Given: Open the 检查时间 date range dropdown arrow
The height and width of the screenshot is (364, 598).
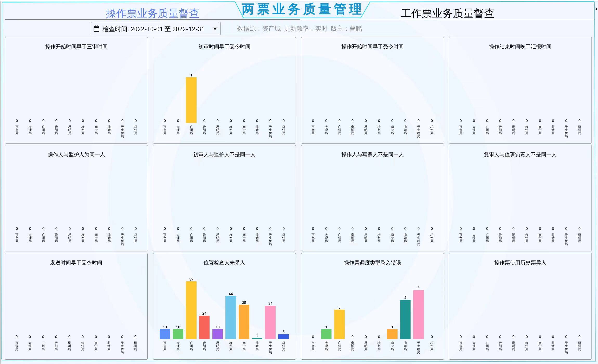Looking at the screenshot, I should (215, 29).
